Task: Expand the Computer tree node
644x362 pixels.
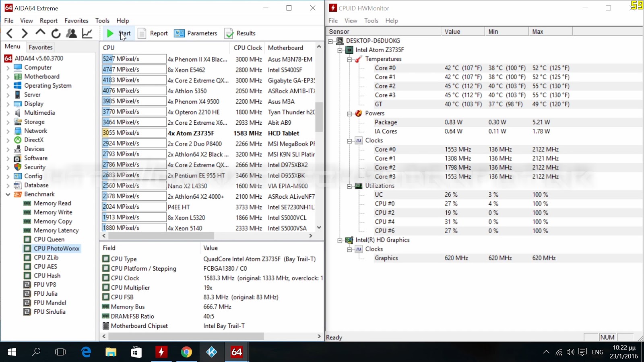Action: click(x=8, y=68)
